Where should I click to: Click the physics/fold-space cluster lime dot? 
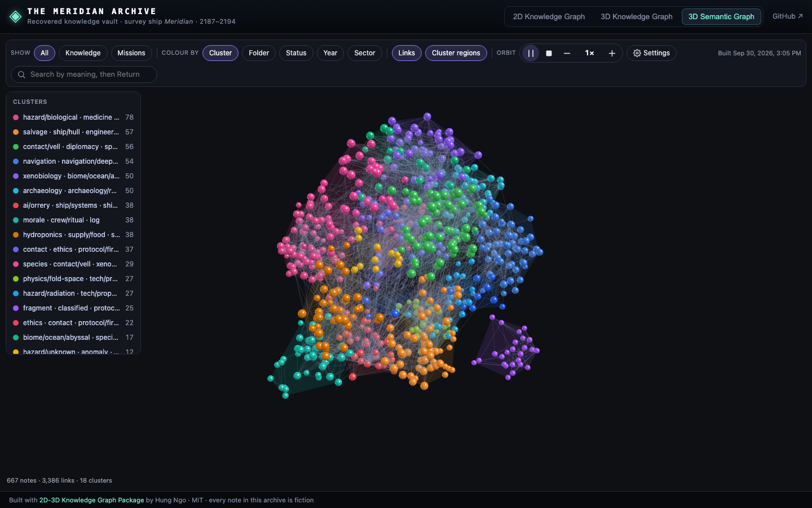point(16,279)
